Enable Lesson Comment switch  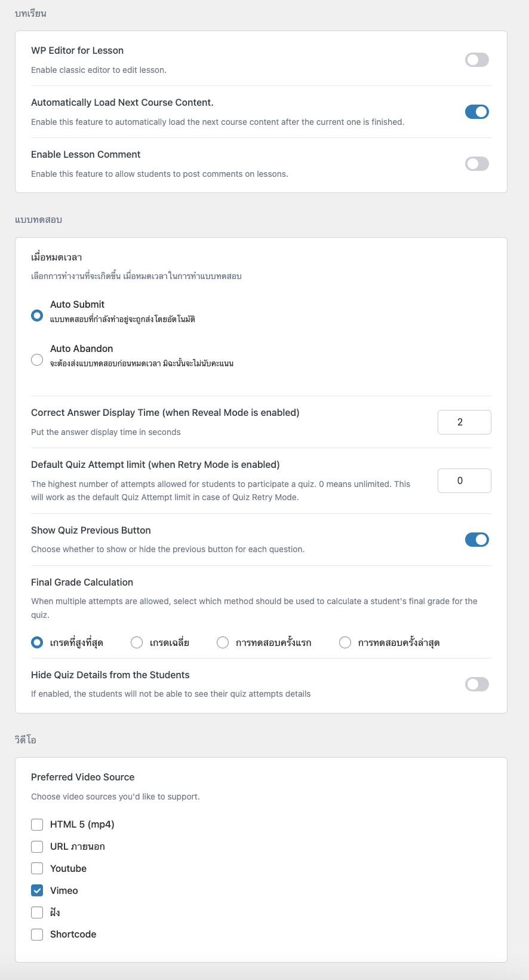tap(477, 164)
